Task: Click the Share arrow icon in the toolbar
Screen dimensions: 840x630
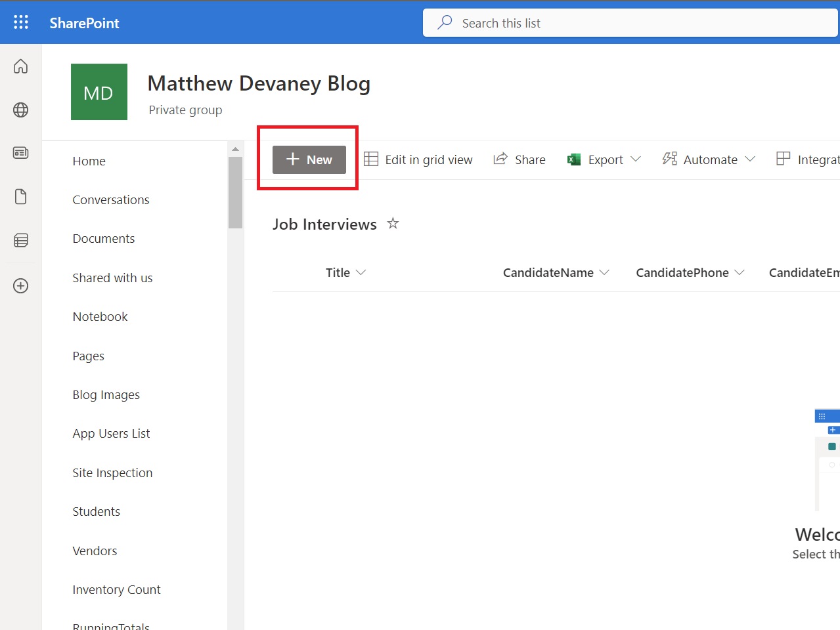Action: 500,159
